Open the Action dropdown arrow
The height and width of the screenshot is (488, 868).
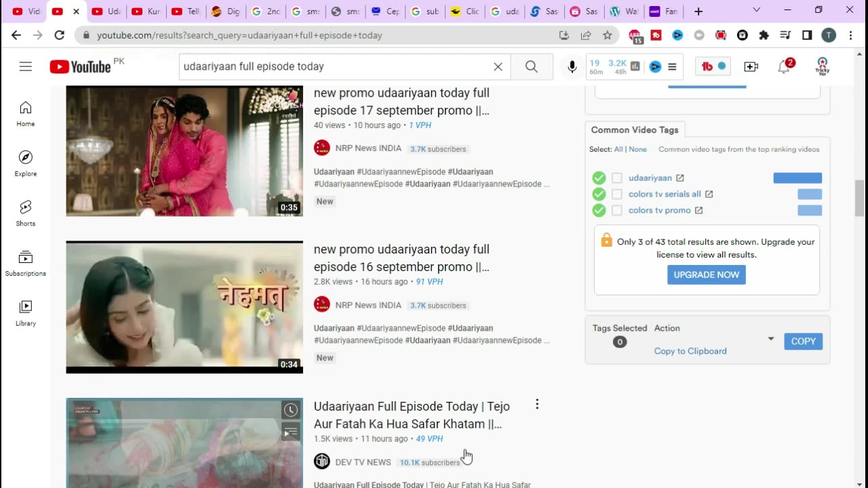click(770, 339)
